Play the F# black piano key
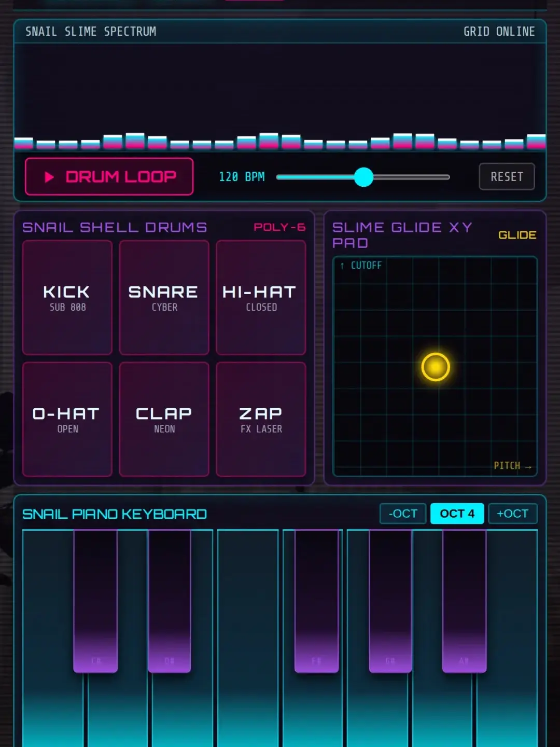Screen dimensions: 560x747 (316, 601)
